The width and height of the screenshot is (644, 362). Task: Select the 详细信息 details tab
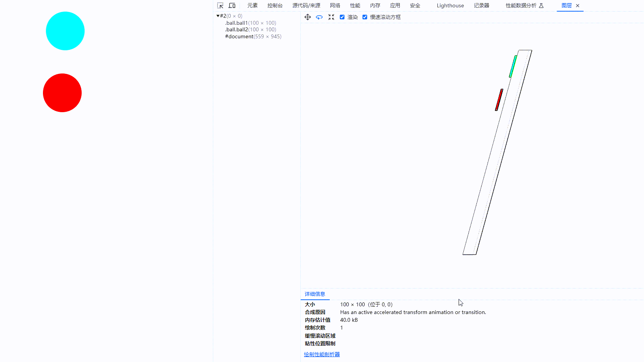[315, 294]
